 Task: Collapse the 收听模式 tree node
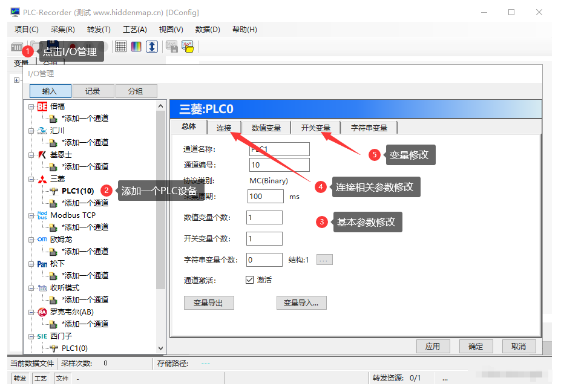(x=31, y=288)
